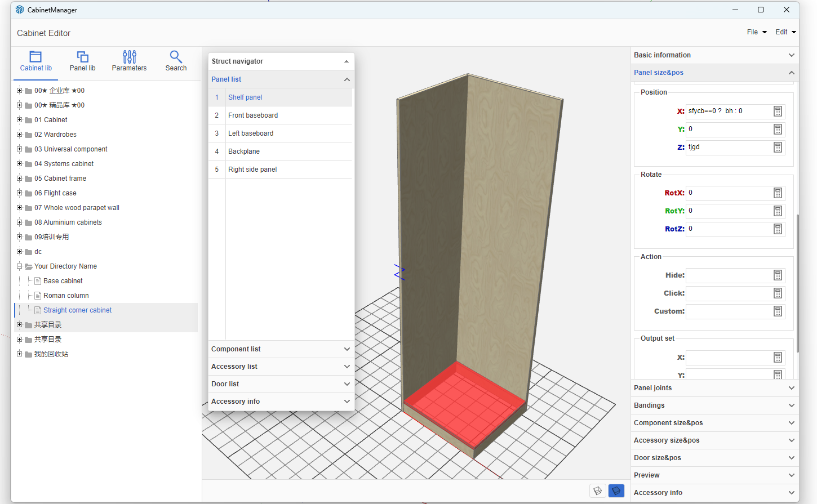Select Backplane in the panel list
The height and width of the screenshot is (504, 817).
pos(244,151)
